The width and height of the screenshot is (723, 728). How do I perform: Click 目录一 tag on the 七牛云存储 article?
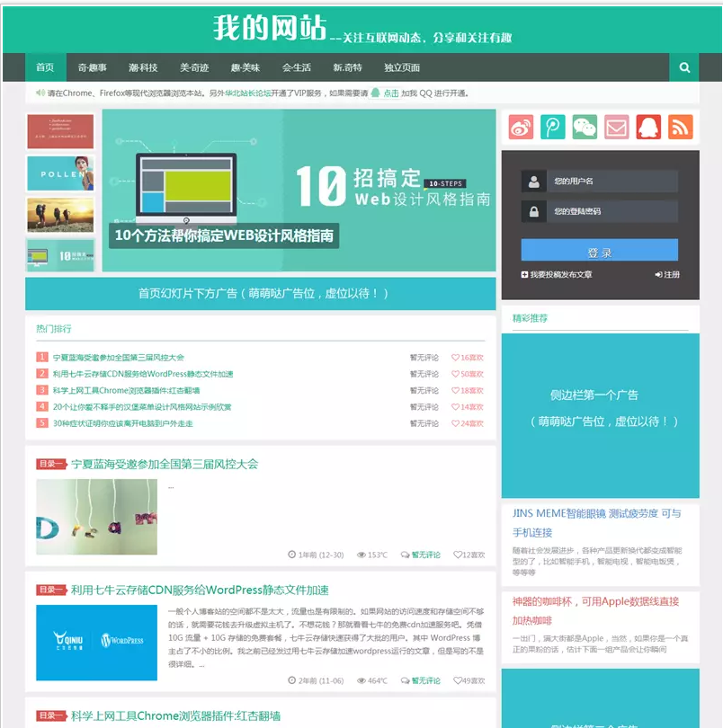pos(51,590)
